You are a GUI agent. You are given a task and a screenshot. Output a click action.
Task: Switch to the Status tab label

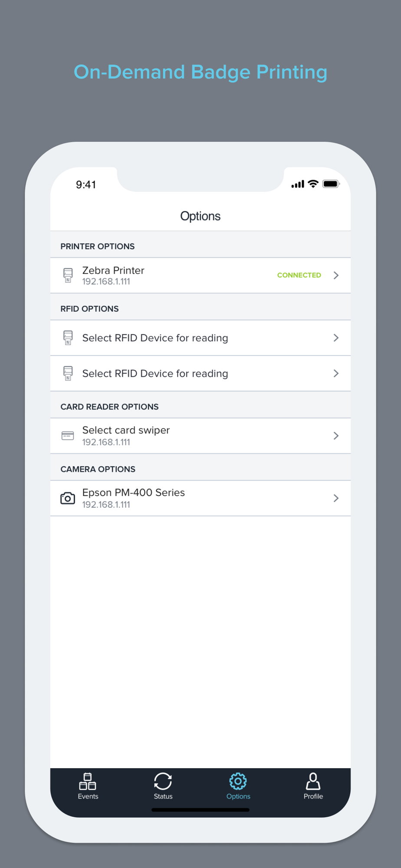coord(163,796)
